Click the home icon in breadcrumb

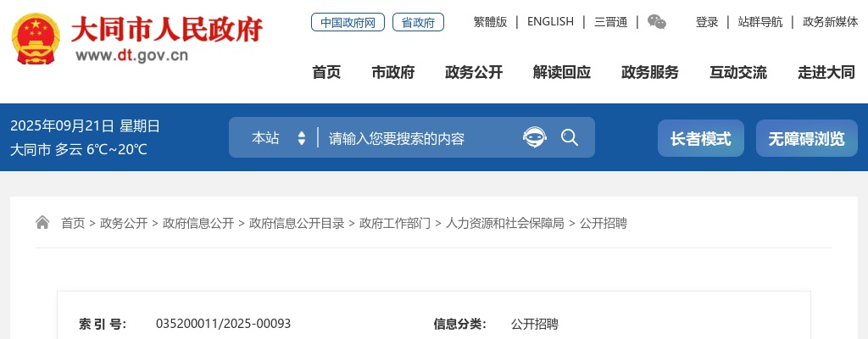(x=42, y=223)
